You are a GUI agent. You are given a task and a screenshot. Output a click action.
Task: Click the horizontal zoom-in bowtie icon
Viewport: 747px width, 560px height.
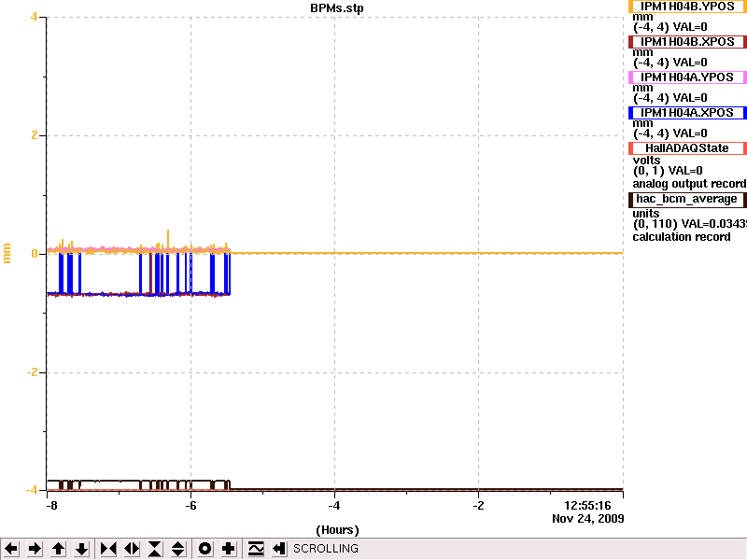coord(108,549)
